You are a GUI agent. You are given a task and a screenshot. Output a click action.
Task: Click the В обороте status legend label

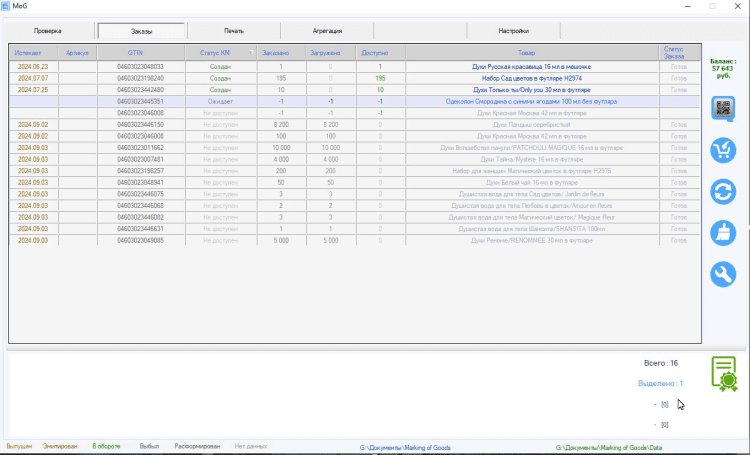(106, 446)
